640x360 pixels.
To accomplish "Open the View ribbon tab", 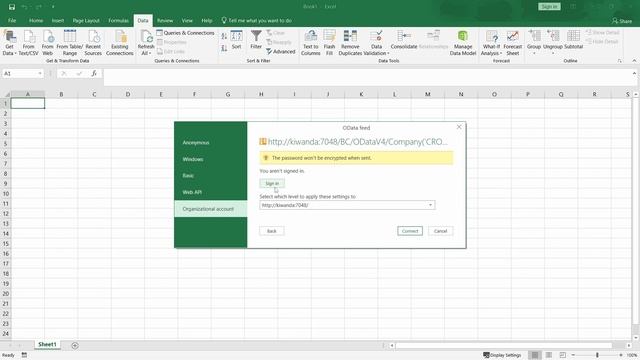I will [x=187, y=20].
